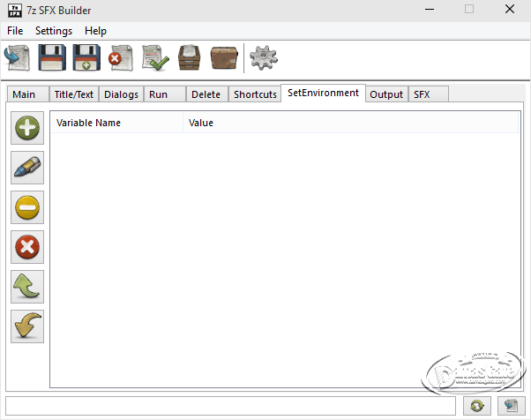Viewport: 531px width, 420px height.
Task: Open the File menu
Action: tap(15, 31)
